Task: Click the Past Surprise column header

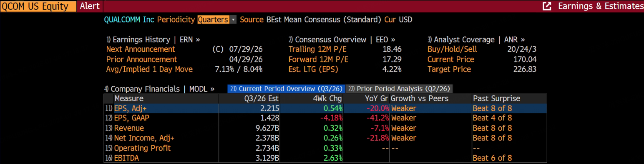Action: click(496, 99)
